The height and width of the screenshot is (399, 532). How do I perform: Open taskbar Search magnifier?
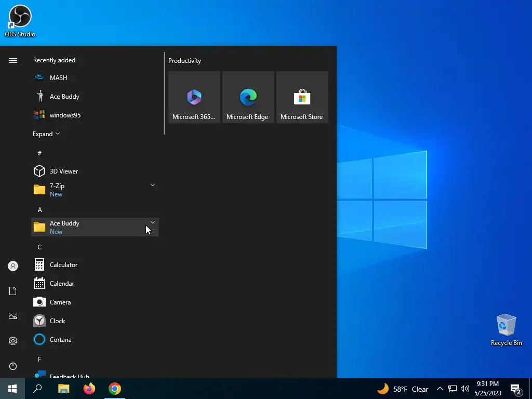37,389
